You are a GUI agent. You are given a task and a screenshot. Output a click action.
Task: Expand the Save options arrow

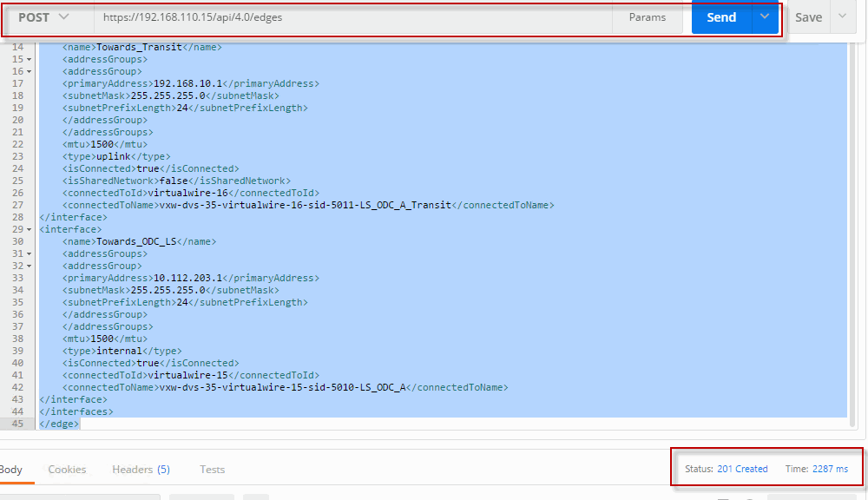pos(842,17)
